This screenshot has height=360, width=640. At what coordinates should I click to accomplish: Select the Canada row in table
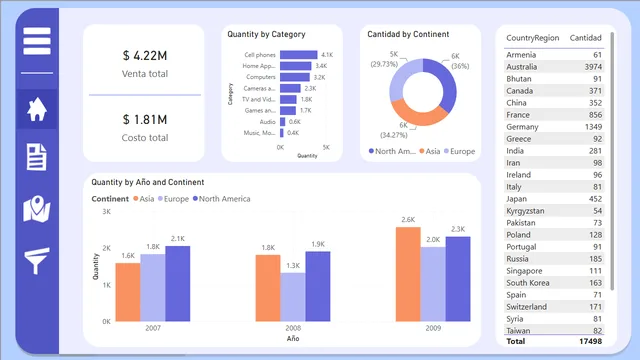pyautogui.click(x=554, y=91)
